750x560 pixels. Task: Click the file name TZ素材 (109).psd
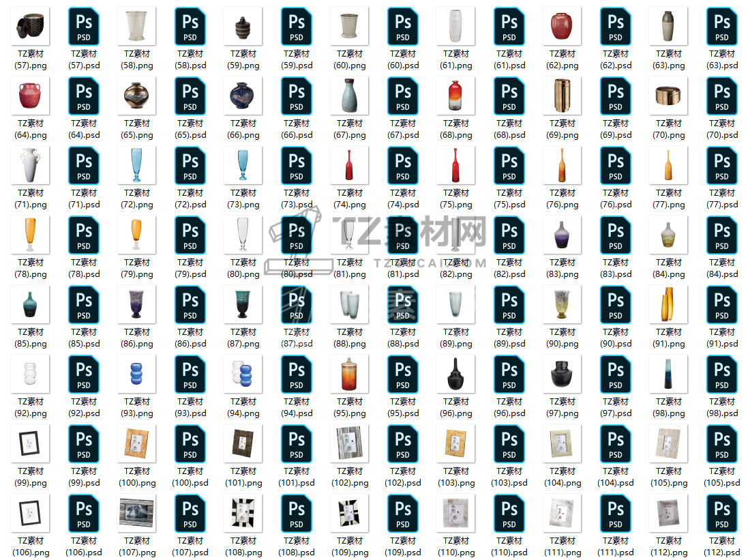coord(403,546)
